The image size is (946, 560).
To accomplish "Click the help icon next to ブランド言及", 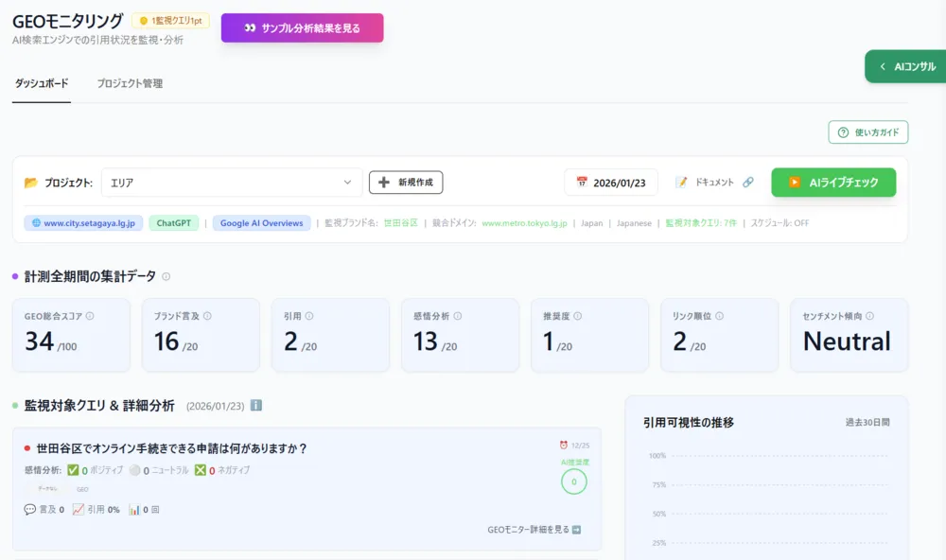I will coord(207,317).
